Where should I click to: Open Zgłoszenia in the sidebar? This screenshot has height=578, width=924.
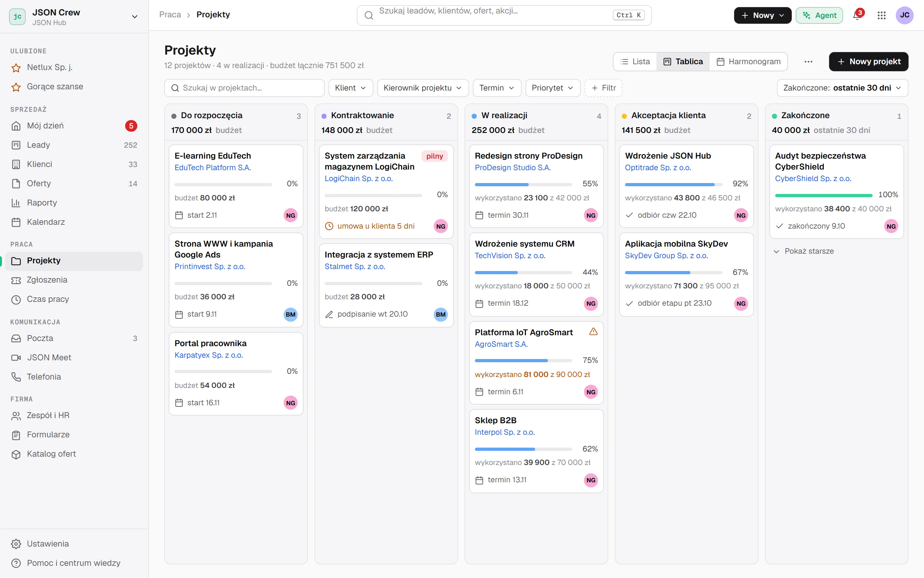[74, 280]
